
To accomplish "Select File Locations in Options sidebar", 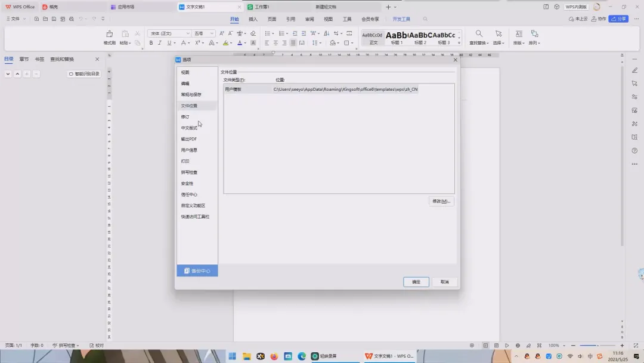I will [x=197, y=106].
